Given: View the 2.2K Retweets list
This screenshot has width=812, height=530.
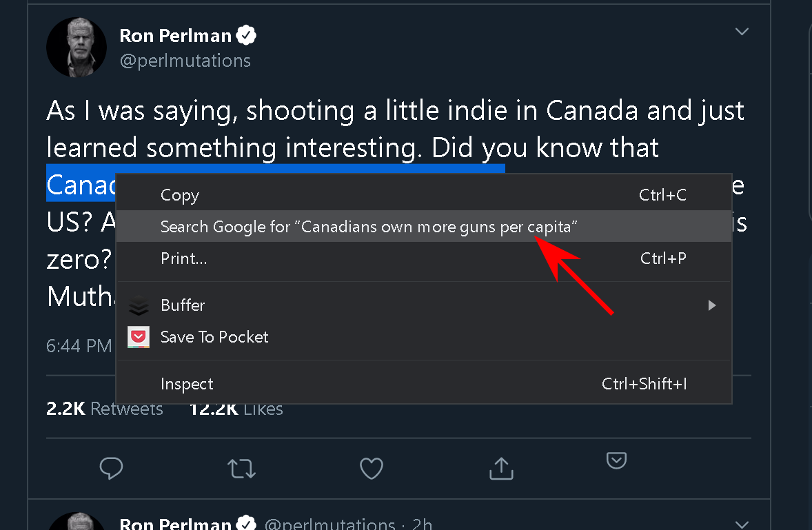Looking at the screenshot, I should click(x=104, y=409).
